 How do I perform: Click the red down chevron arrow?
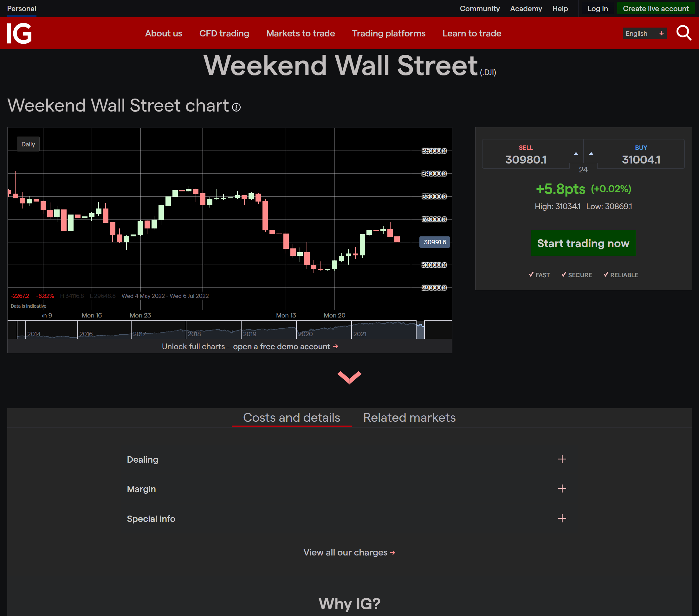coord(349,377)
